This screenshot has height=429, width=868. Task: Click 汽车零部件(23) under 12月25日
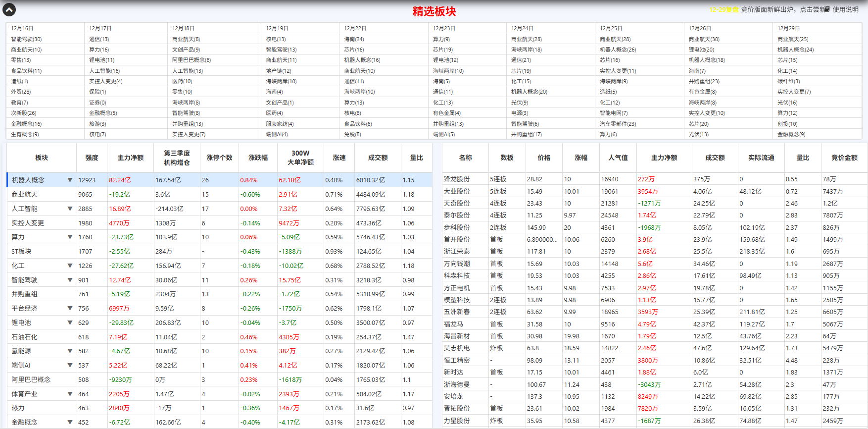point(618,124)
